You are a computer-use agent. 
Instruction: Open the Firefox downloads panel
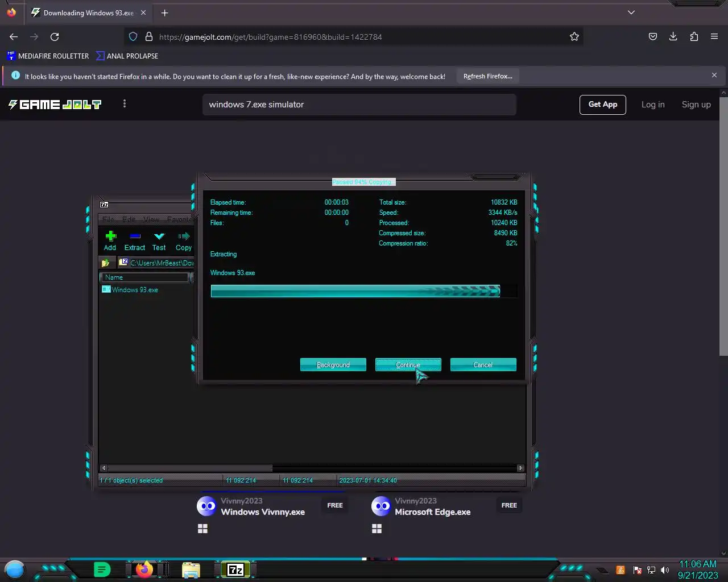[673, 37]
